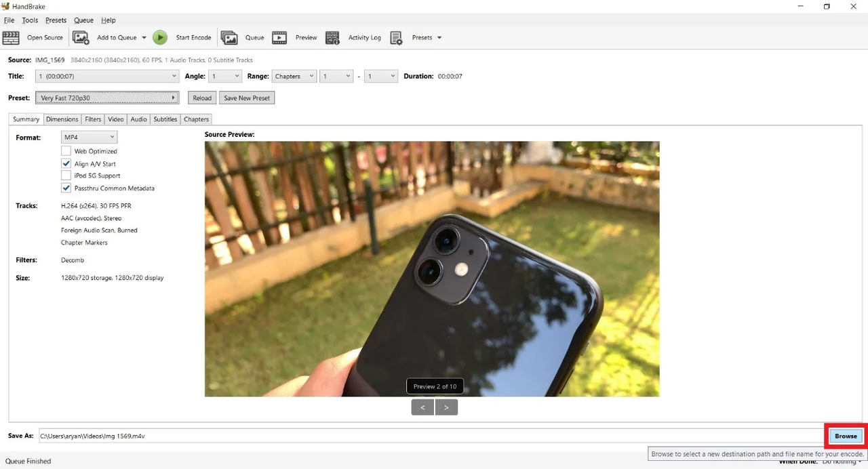Click the Preview film strip icon
This screenshot has height=469, width=868.
[x=279, y=37]
